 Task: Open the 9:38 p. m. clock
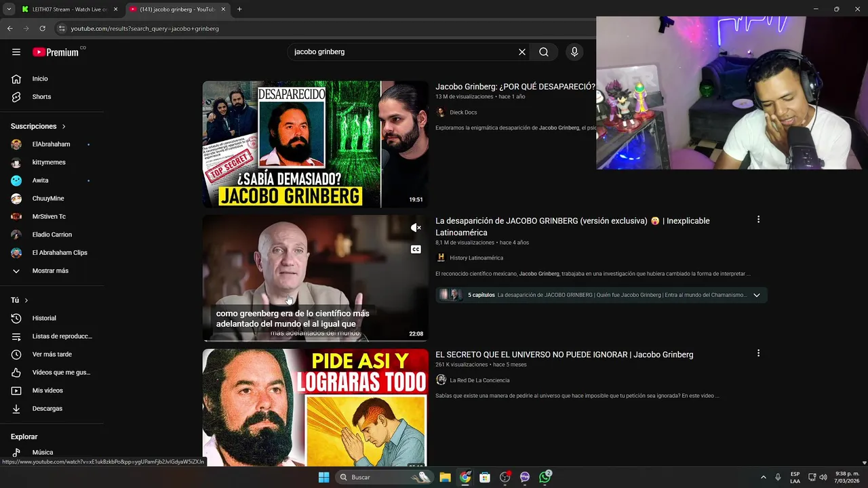pyautogui.click(x=847, y=477)
